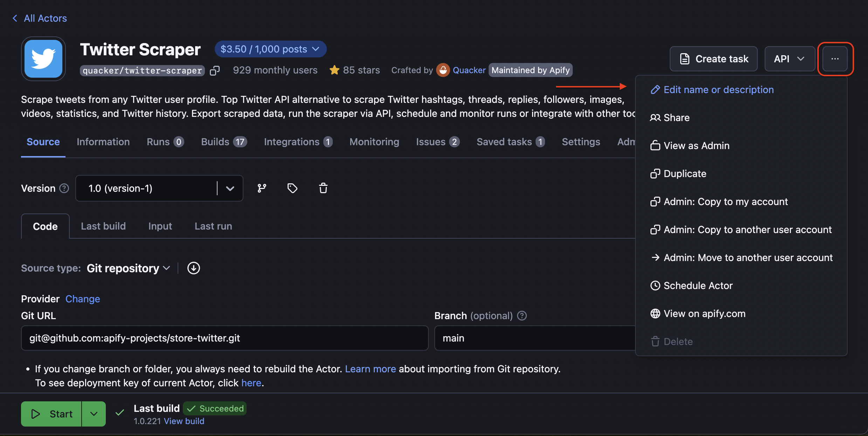
Task: Select Schedule Actor from the menu
Action: coord(697,285)
